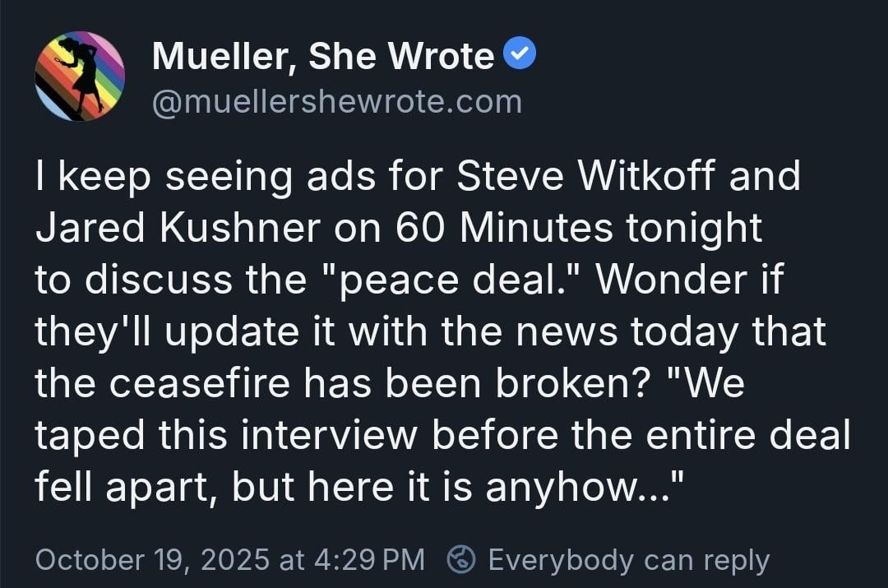Open the "Mueller, She Wrote" display name
Image resolution: width=888 pixels, height=588 pixels.
point(323,57)
